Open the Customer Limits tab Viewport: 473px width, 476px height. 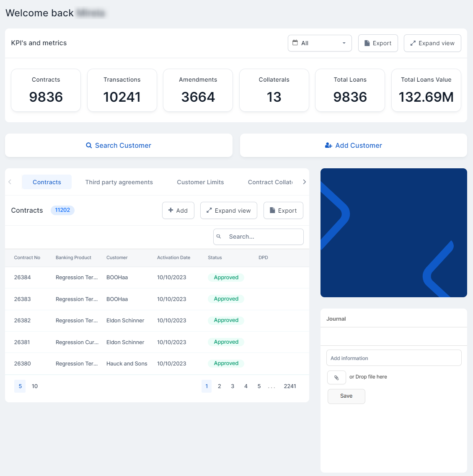[x=200, y=182]
